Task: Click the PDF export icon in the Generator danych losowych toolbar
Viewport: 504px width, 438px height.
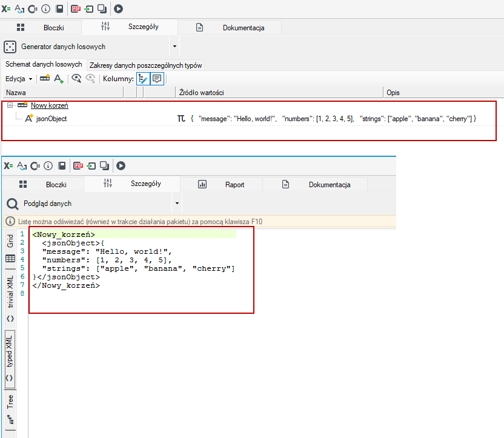Action: tap(76, 8)
